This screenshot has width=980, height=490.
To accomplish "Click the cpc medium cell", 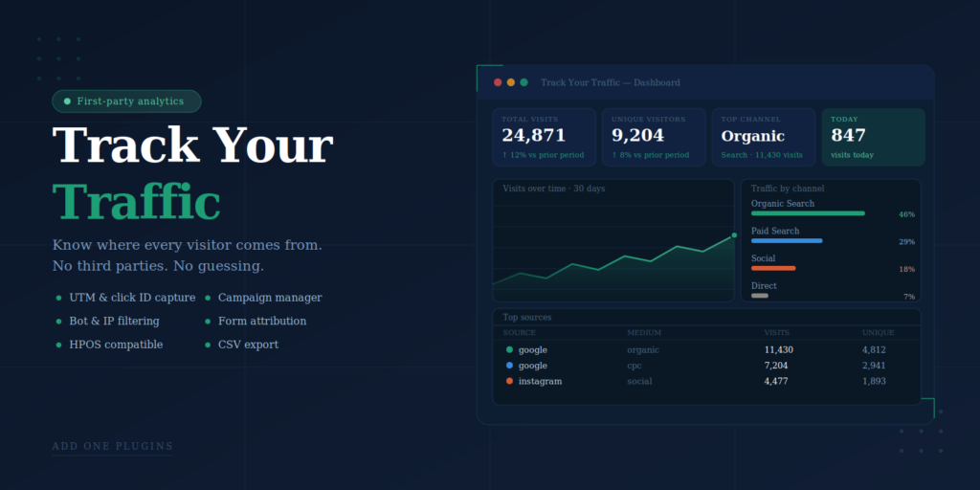I will point(635,366).
